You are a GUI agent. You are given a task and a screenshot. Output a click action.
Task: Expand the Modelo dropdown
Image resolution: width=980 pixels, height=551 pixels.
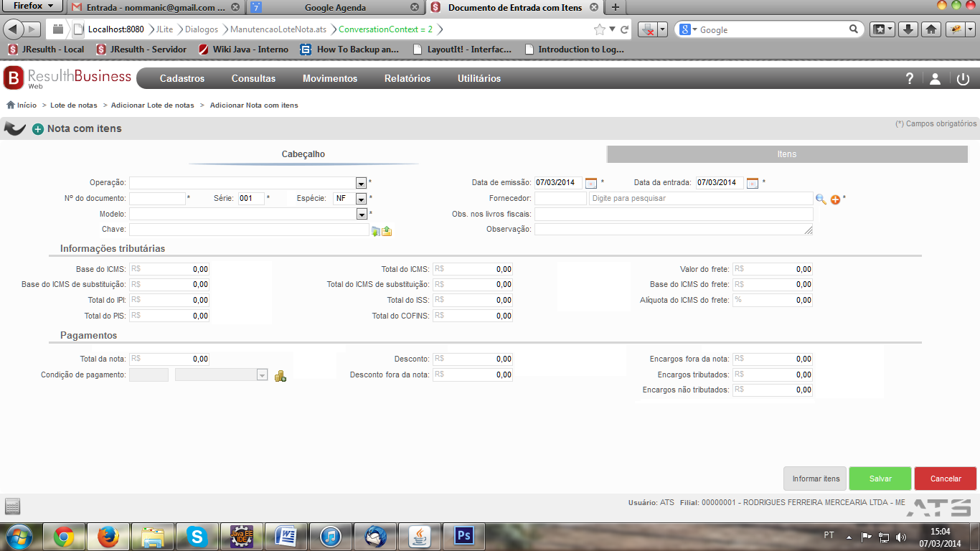[x=361, y=215]
